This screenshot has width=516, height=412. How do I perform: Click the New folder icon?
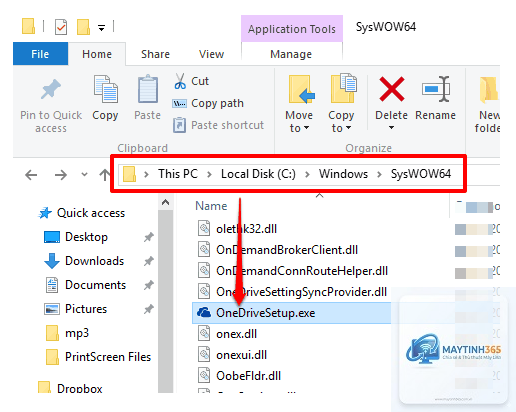pos(489,89)
